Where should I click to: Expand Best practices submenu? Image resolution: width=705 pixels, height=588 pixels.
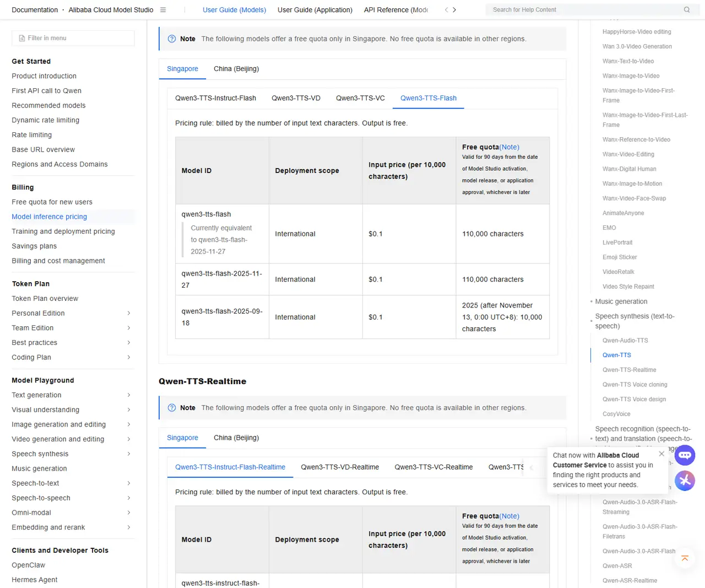(x=129, y=343)
